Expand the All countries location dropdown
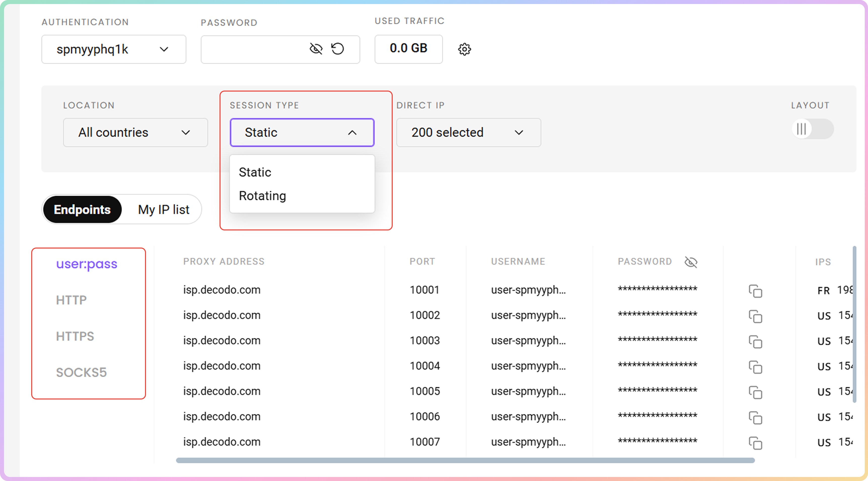 click(x=135, y=132)
